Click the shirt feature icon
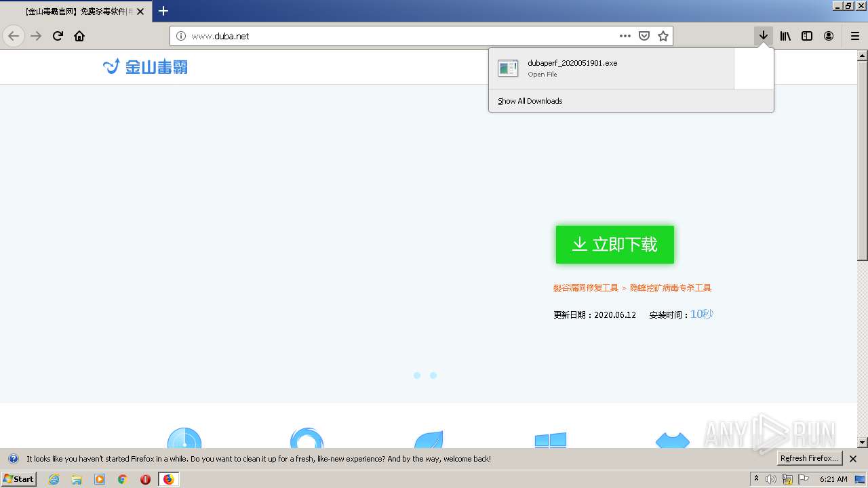 [673, 441]
